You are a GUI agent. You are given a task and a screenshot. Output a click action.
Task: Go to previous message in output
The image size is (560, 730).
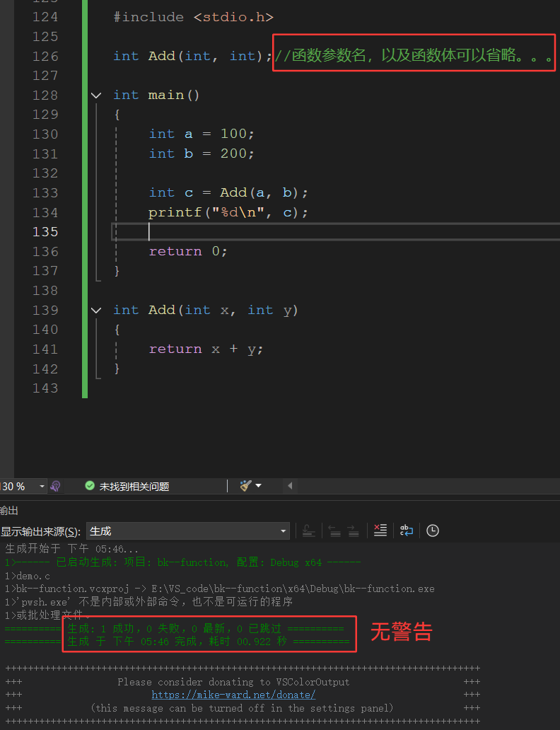335,531
